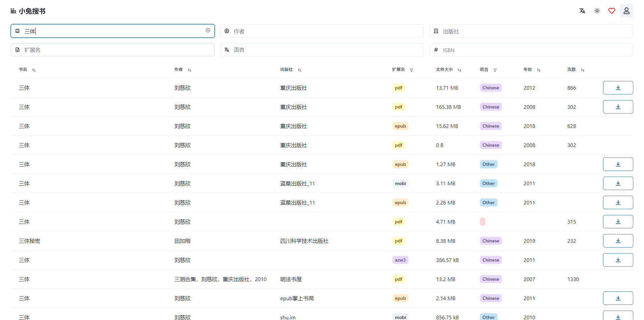Toggle the light/dark theme sun icon

(597, 11)
